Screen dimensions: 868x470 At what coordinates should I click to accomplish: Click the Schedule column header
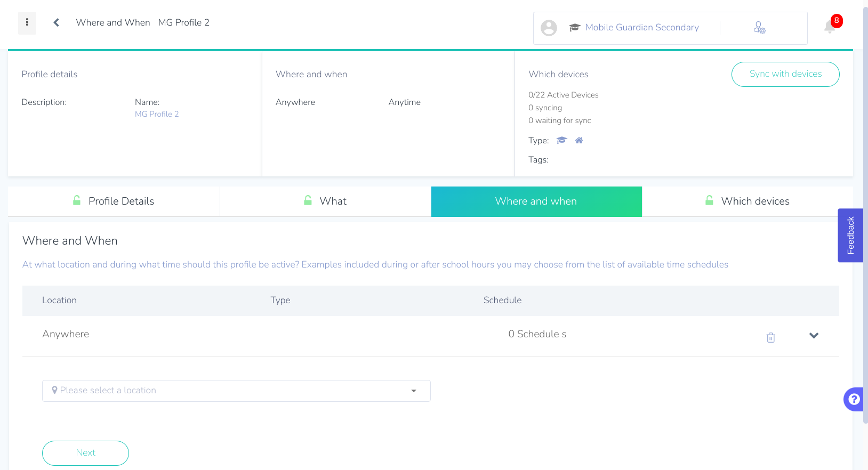click(x=502, y=300)
